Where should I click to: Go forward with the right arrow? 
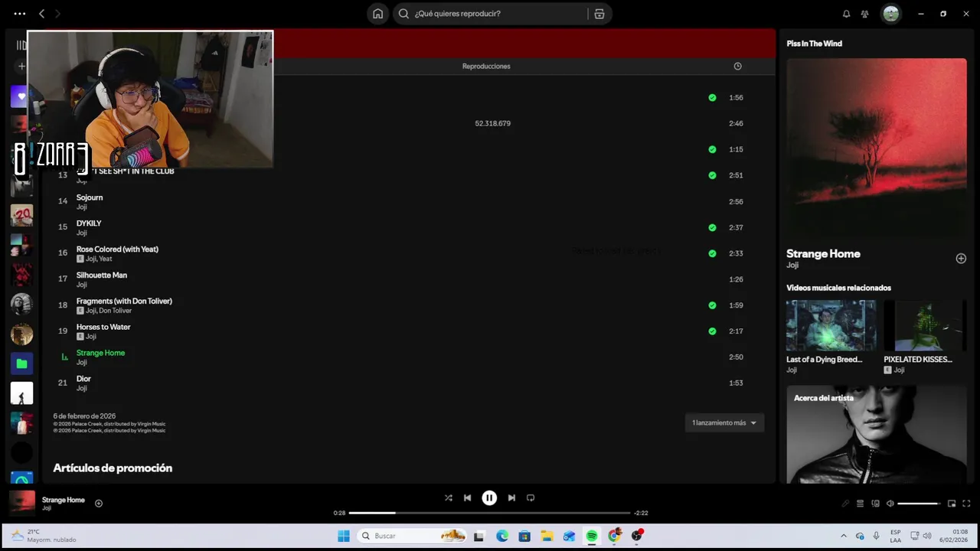pos(57,14)
